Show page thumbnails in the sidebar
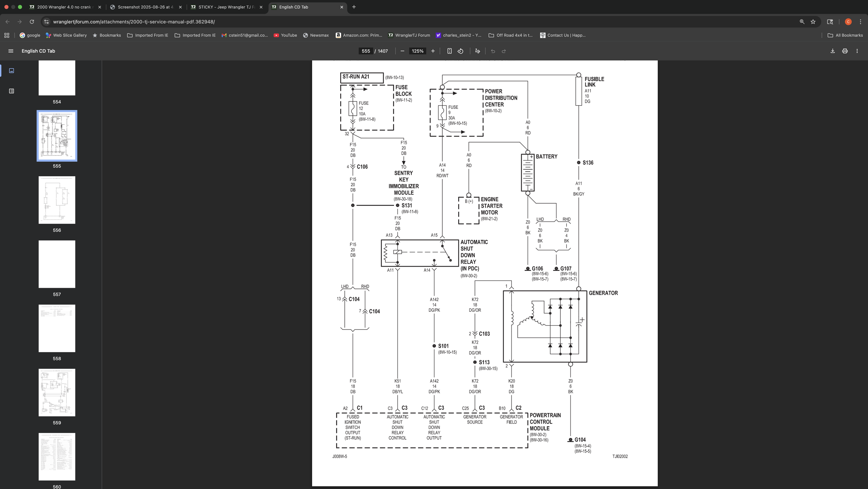This screenshot has width=868, height=489. (11, 70)
